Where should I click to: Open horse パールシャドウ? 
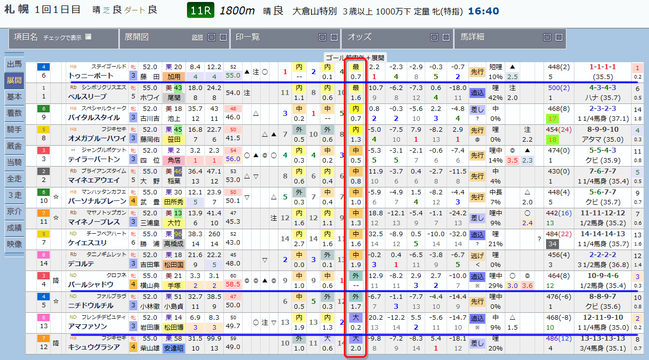(91, 285)
